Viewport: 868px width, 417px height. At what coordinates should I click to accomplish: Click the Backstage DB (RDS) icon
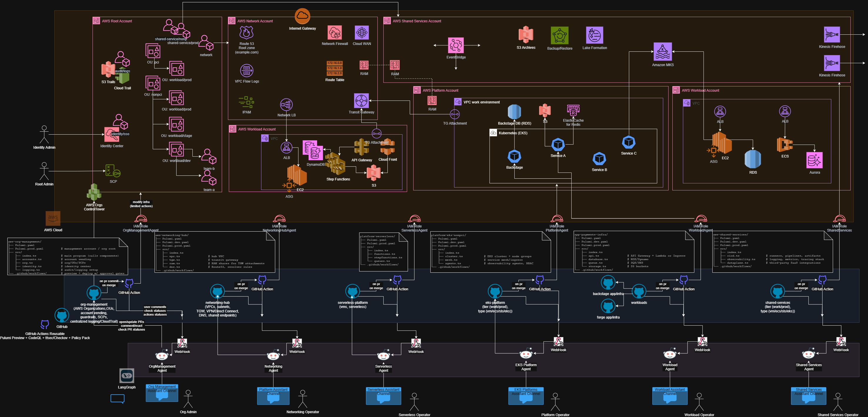click(514, 112)
